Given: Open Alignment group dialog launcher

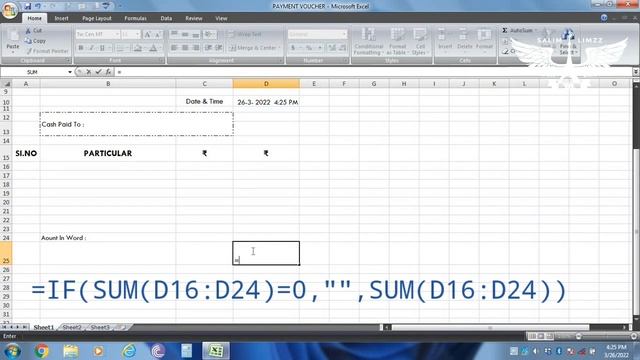Looking at the screenshot, I should point(281,60).
